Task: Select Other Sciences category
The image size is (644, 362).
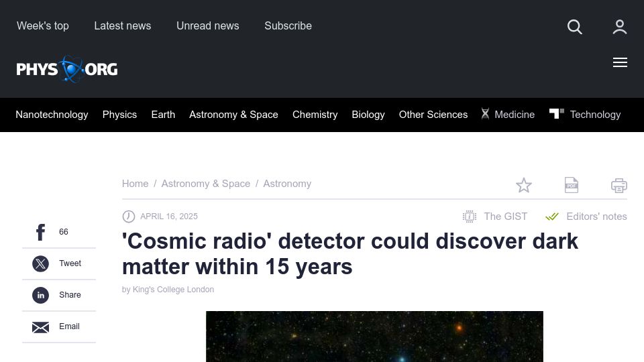Action: pyautogui.click(x=433, y=115)
